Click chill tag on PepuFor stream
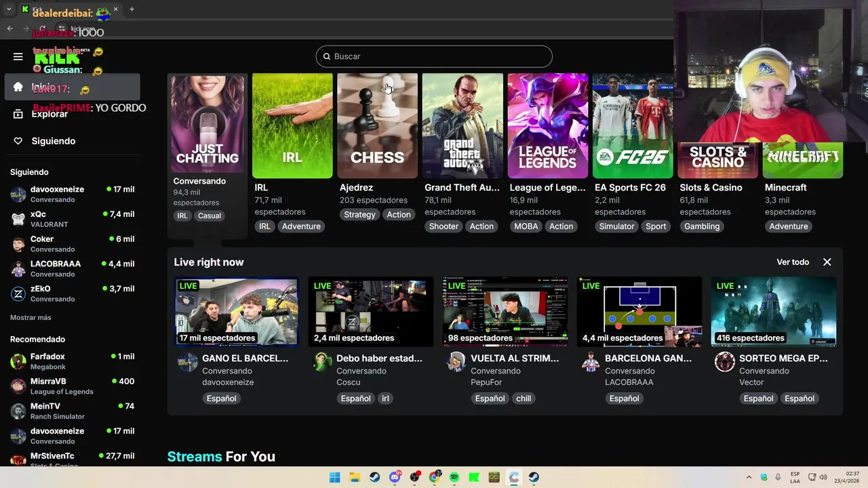The height and width of the screenshot is (488, 868). [524, 399]
